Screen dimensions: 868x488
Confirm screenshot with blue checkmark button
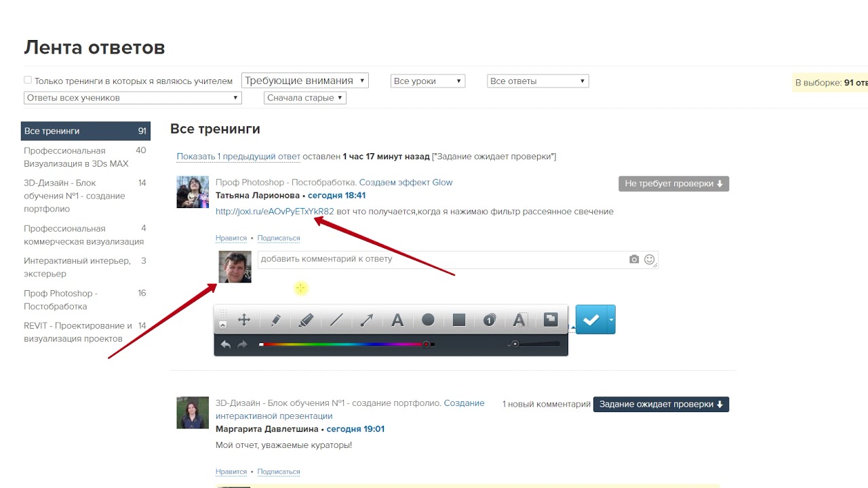[591, 320]
